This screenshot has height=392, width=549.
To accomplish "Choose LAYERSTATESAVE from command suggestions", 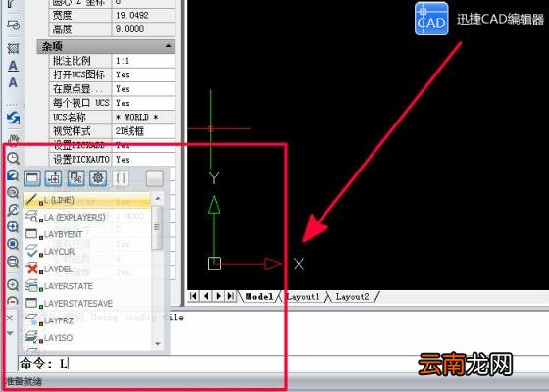I will [x=86, y=303].
